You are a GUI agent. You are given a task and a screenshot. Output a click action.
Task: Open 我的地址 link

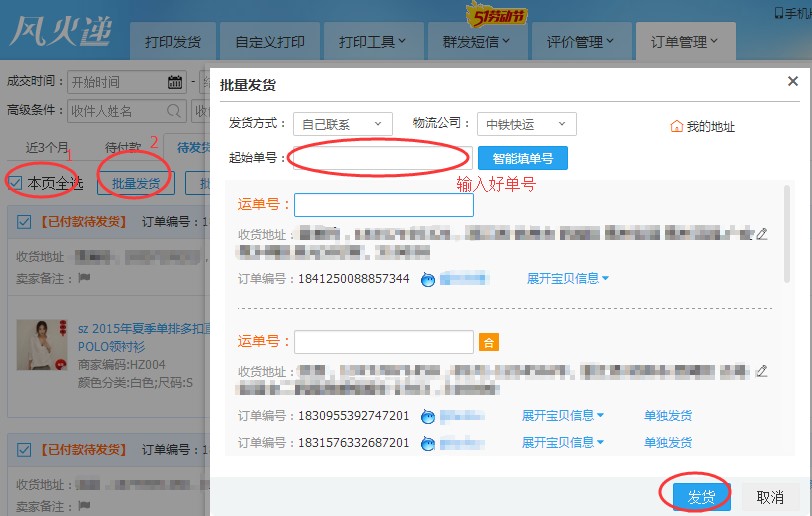click(x=710, y=126)
